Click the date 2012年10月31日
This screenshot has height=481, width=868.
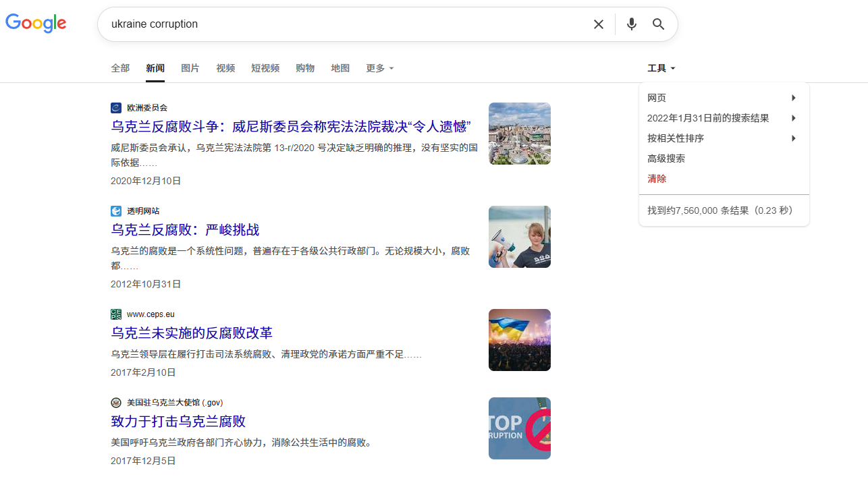click(x=146, y=284)
